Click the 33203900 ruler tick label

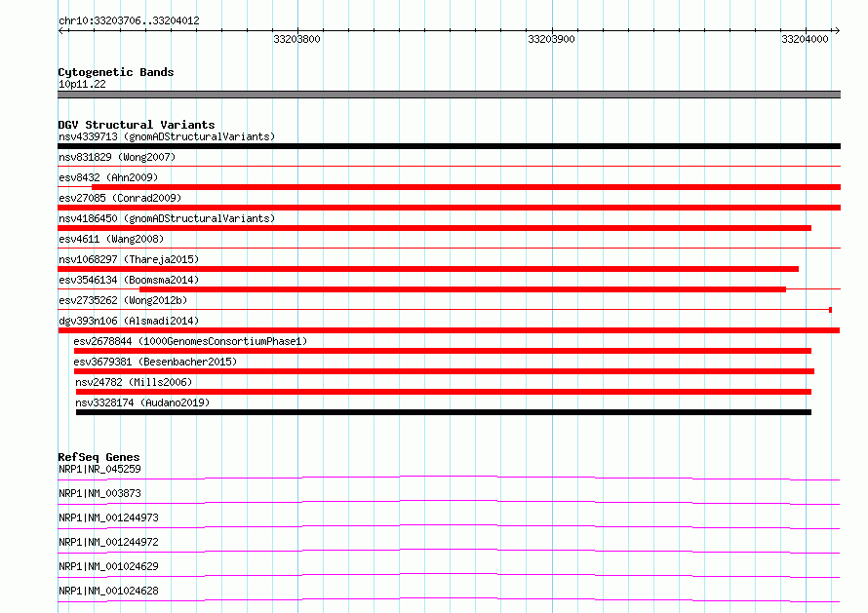[x=551, y=39]
